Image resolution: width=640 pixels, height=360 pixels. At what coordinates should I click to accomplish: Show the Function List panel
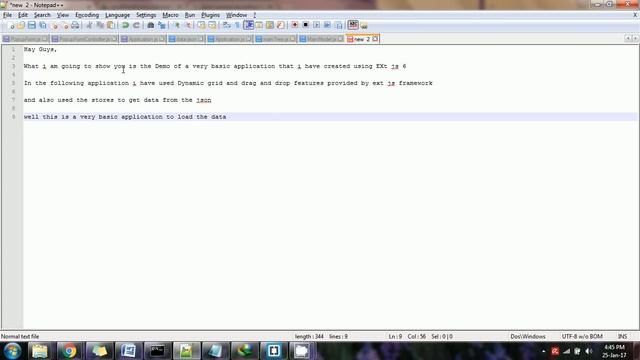click(x=280, y=25)
